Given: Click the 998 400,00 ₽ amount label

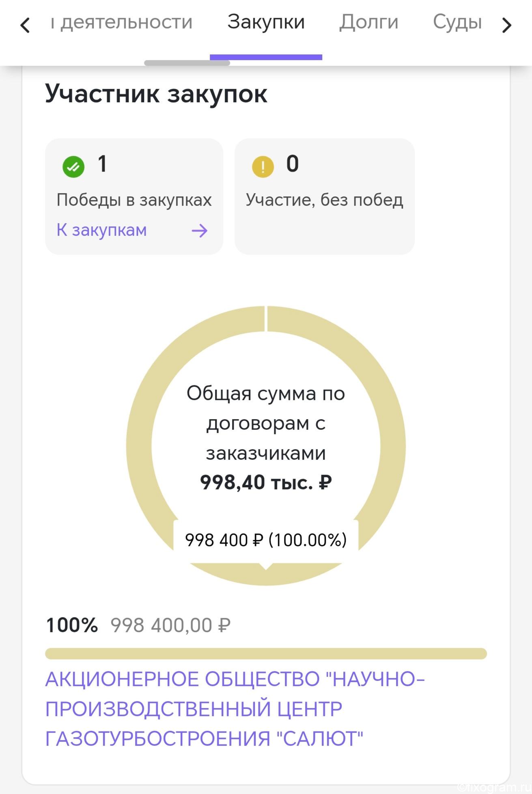Looking at the screenshot, I should [x=170, y=625].
